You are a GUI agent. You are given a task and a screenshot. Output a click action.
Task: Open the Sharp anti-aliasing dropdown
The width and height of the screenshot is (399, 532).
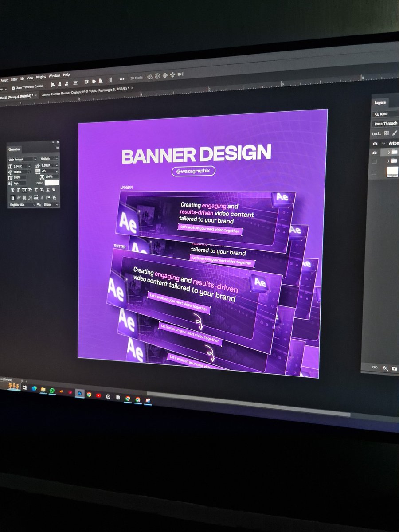pyautogui.click(x=51, y=205)
